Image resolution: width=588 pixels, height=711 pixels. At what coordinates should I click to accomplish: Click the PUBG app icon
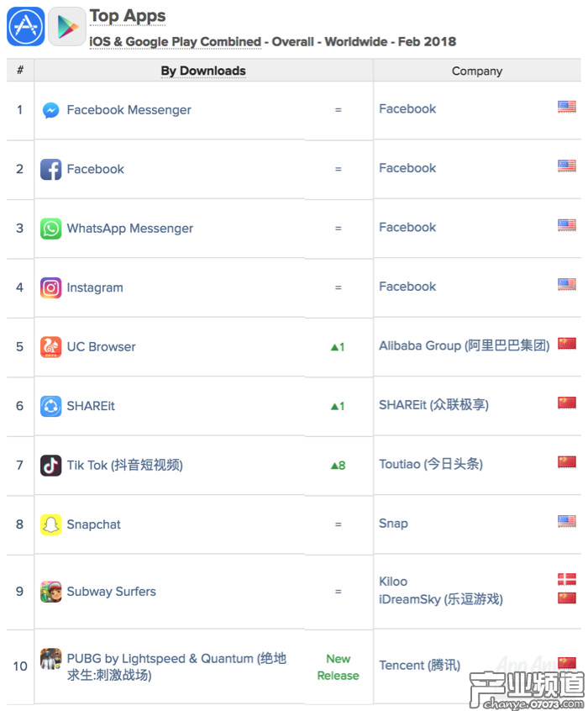tap(51, 659)
